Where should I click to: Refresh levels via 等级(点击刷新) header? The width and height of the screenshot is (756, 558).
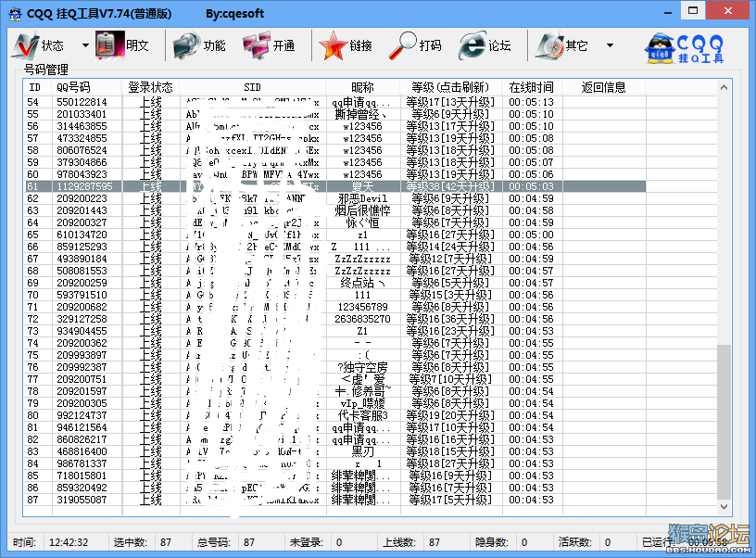coord(450,87)
